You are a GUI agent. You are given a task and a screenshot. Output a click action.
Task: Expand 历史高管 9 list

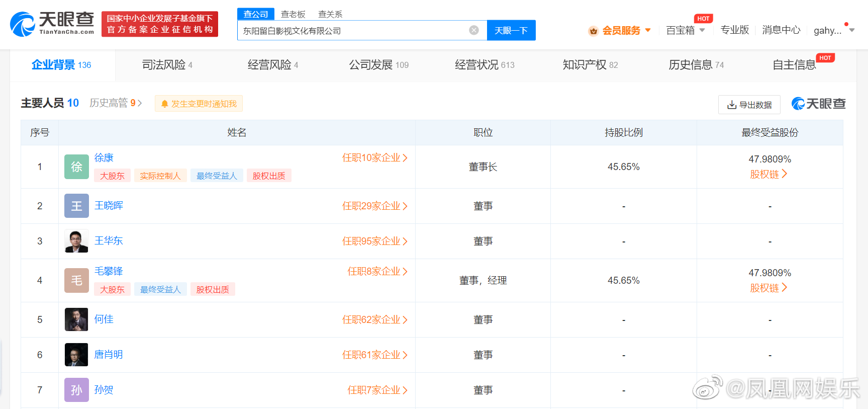(x=116, y=103)
